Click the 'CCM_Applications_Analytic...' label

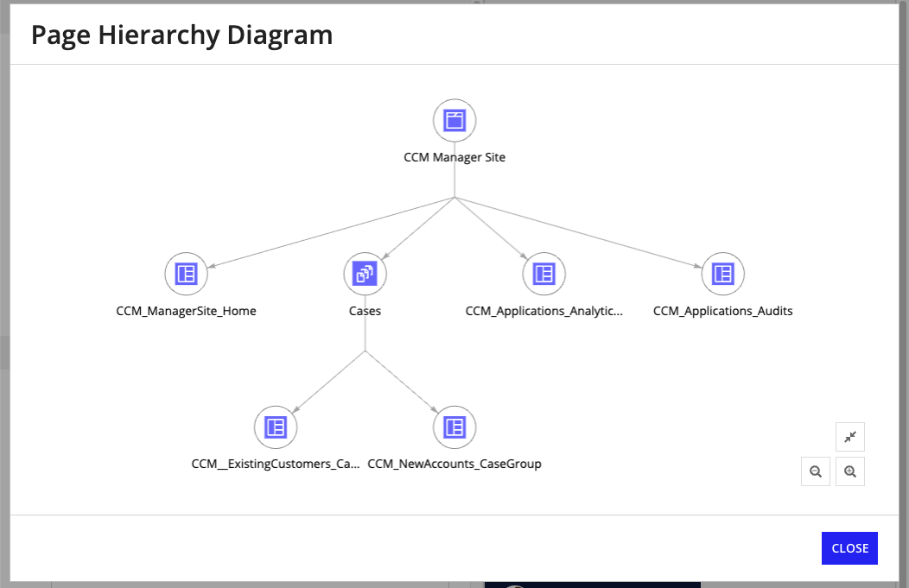(543, 311)
